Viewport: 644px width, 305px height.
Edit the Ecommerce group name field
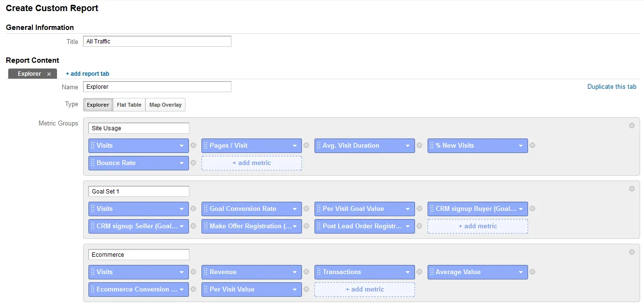tap(139, 255)
